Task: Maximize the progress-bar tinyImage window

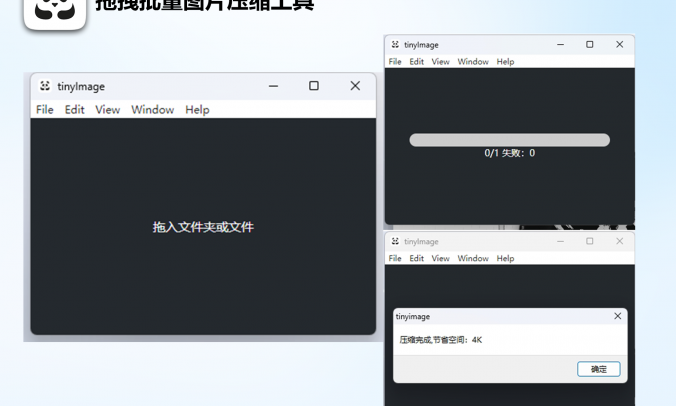Action: [x=589, y=44]
